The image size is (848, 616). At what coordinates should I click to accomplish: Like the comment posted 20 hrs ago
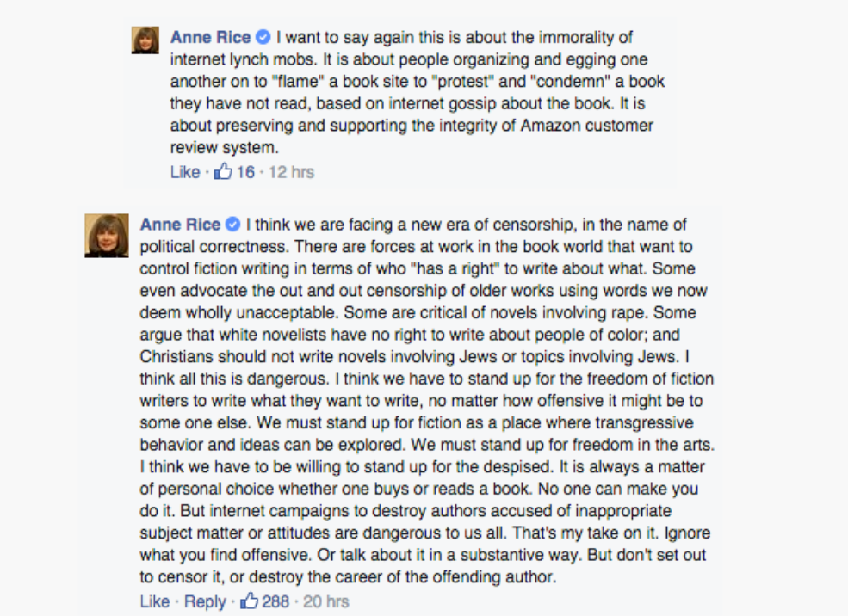point(154,601)
